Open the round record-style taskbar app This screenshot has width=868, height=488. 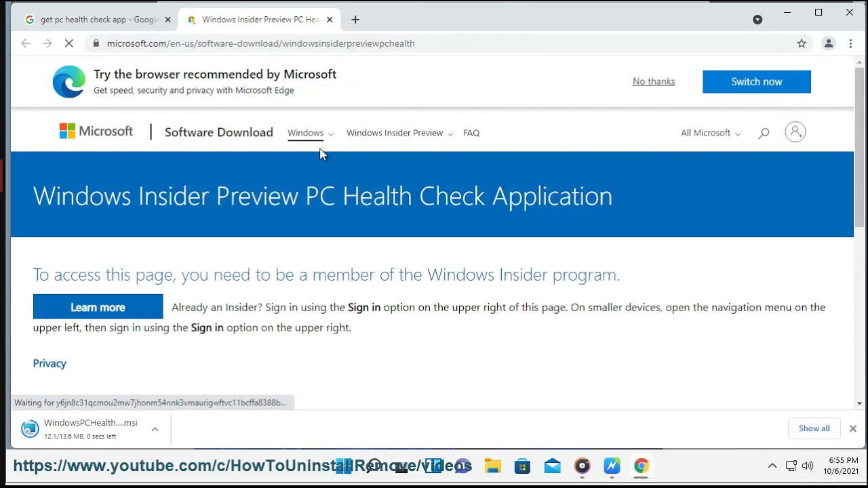point(582,466)
